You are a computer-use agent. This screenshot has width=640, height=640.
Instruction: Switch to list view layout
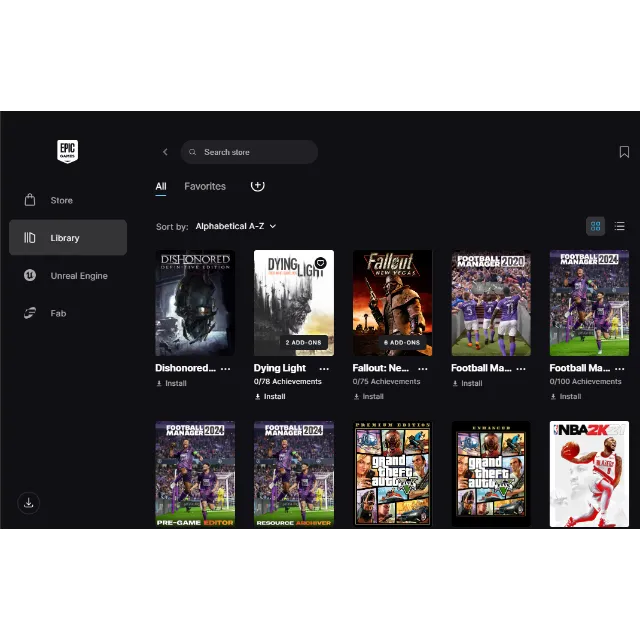[619, 226]
